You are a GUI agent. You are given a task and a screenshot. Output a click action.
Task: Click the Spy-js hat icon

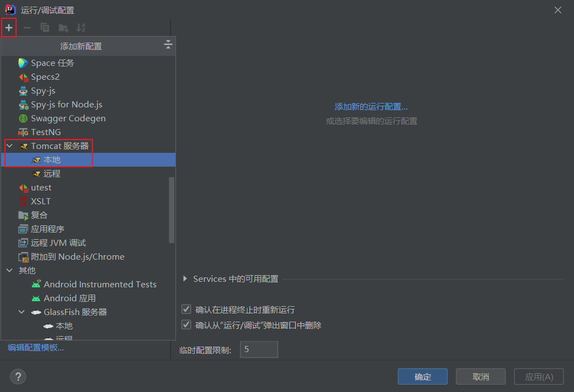(23, 91)
